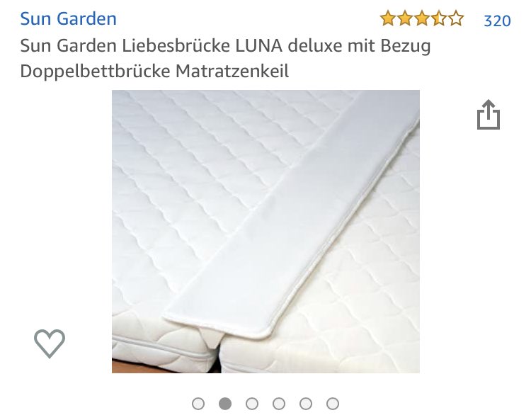Viewport: 531px width, 420px height.
Task: Click the second filled rating star
Action: (x=405, y=18)
